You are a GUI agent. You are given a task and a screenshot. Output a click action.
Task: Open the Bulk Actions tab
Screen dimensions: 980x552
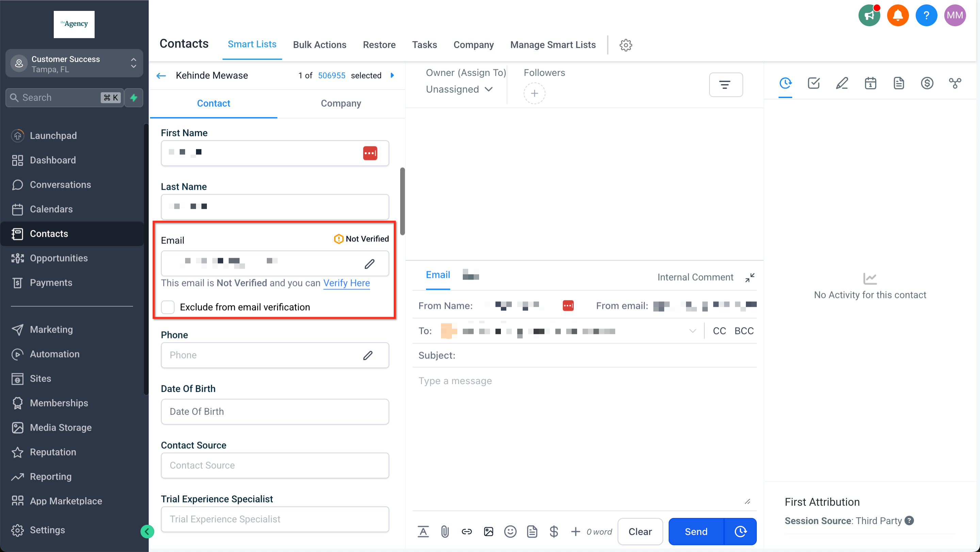319,45
